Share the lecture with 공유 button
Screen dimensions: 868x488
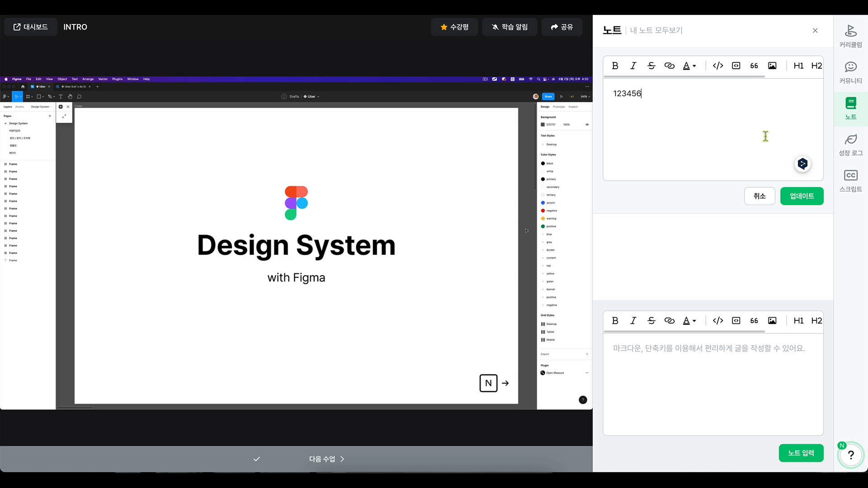(562, 27)
